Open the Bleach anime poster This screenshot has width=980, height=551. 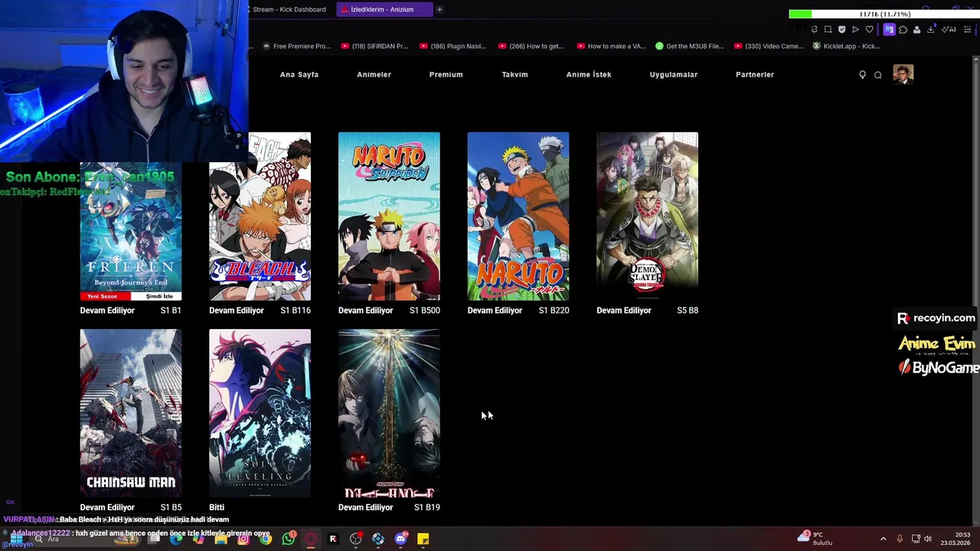[x=260, y=217]
